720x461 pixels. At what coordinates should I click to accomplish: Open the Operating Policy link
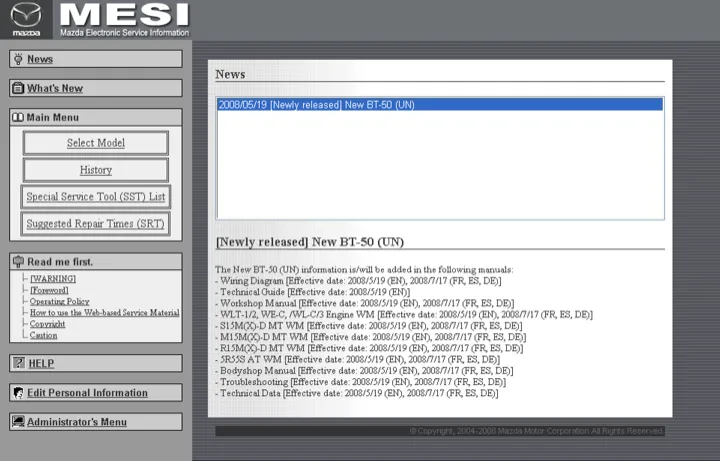(60, 301)
